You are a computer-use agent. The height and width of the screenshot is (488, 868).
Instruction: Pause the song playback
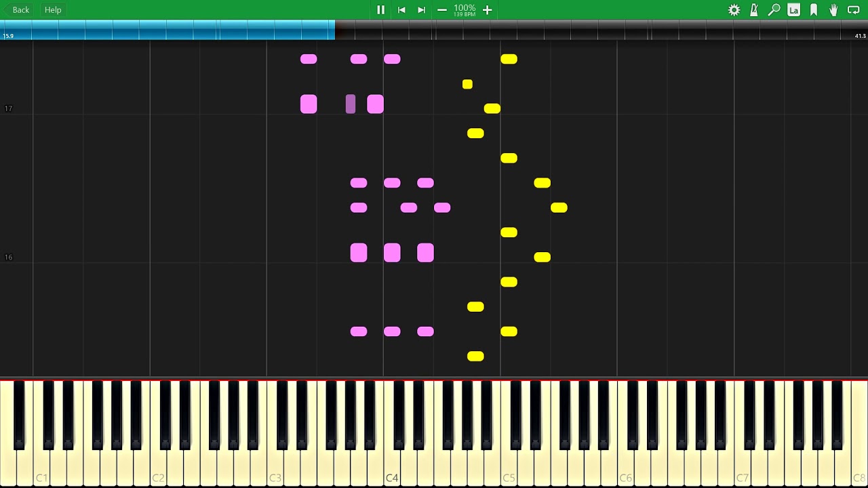tap(380, 9)
